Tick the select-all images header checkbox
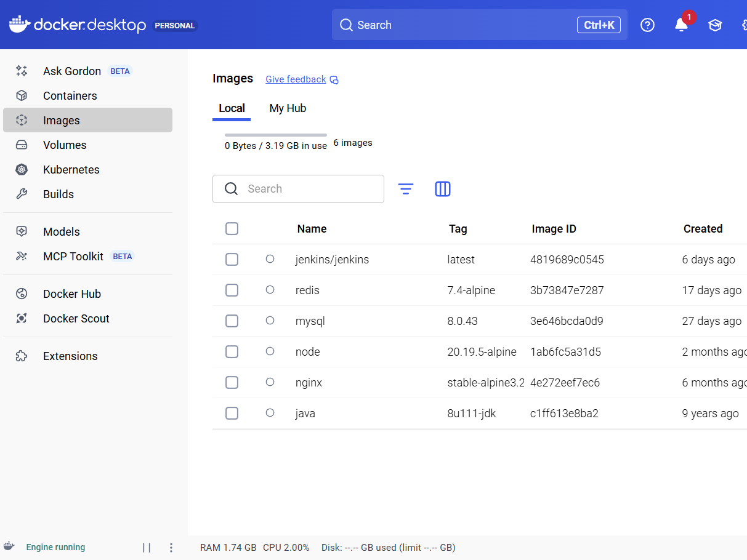This screenshot has width=747, height=560. [232, 229]
